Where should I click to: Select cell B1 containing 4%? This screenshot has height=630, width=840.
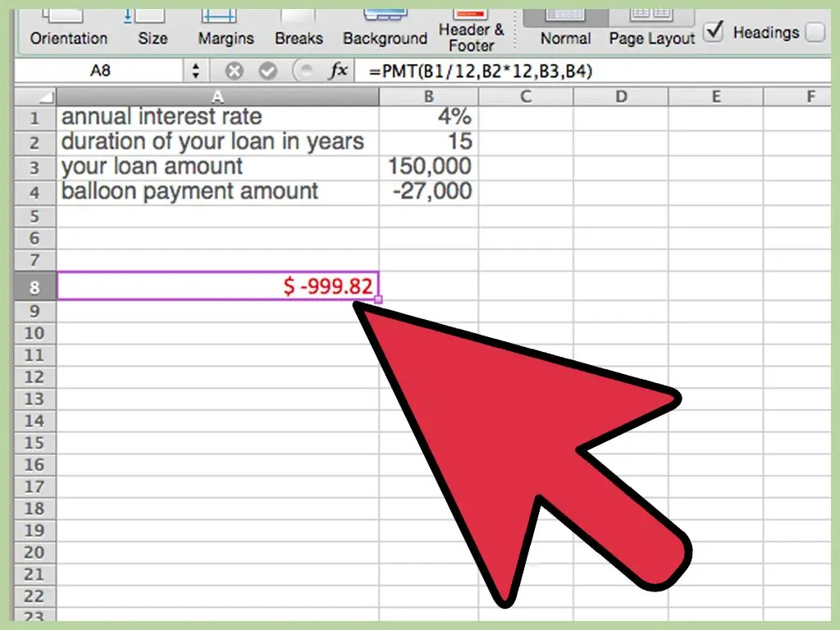click(x=429, y=116)
